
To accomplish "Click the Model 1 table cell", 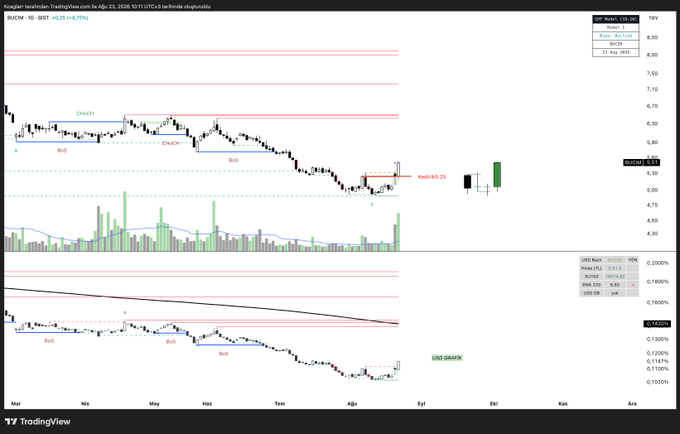I will coord(615,27).
